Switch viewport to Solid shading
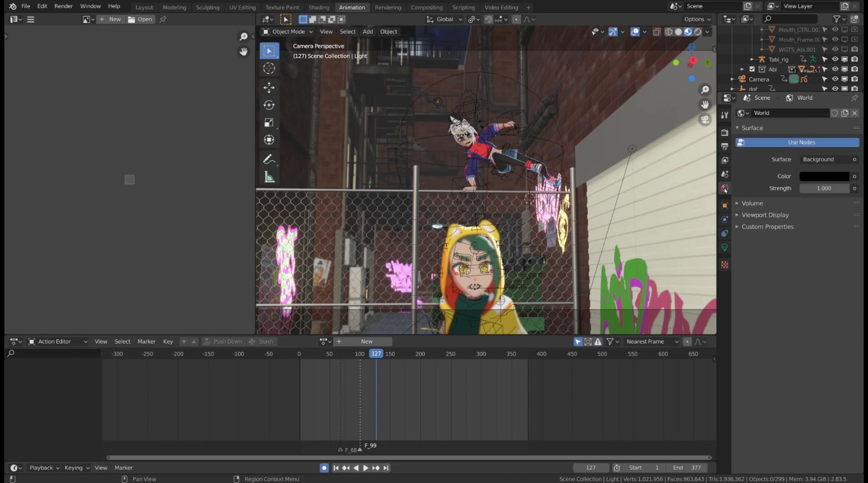 tap(678, 32)
